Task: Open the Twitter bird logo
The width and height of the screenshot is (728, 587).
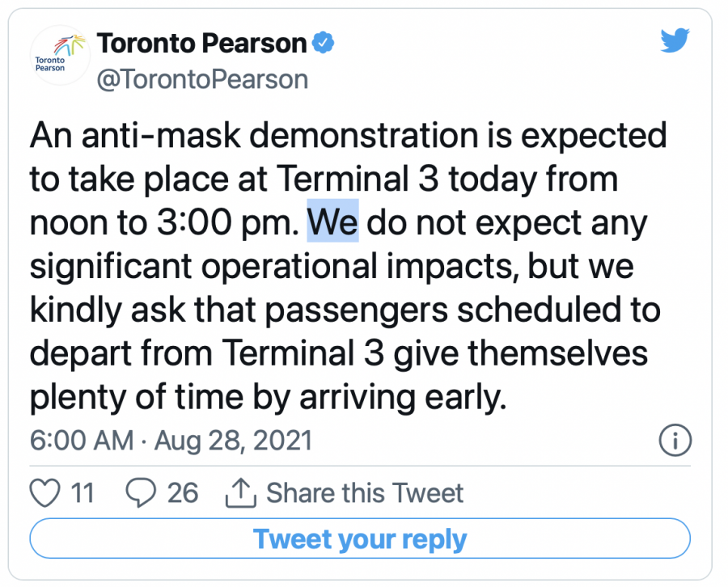Action: [x=674, y=42]
